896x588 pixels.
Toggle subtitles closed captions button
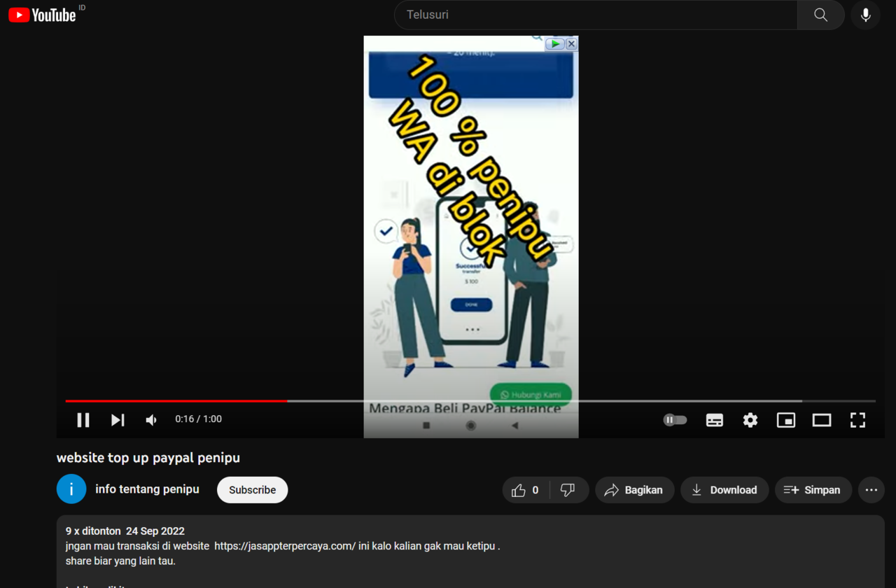(715, 420)
